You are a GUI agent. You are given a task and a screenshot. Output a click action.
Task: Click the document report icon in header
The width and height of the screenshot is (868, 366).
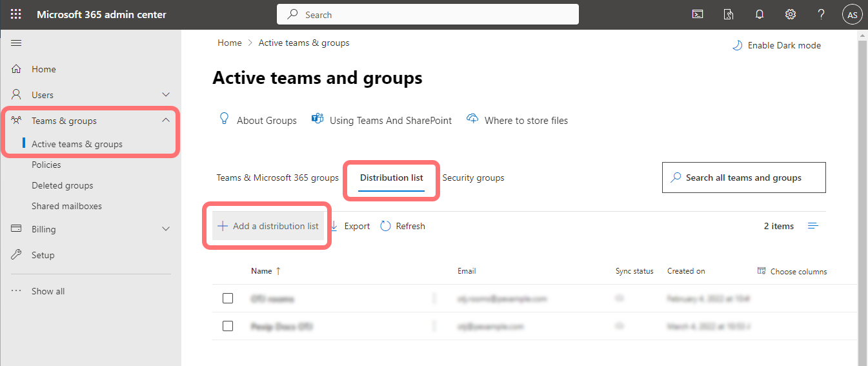729,14
